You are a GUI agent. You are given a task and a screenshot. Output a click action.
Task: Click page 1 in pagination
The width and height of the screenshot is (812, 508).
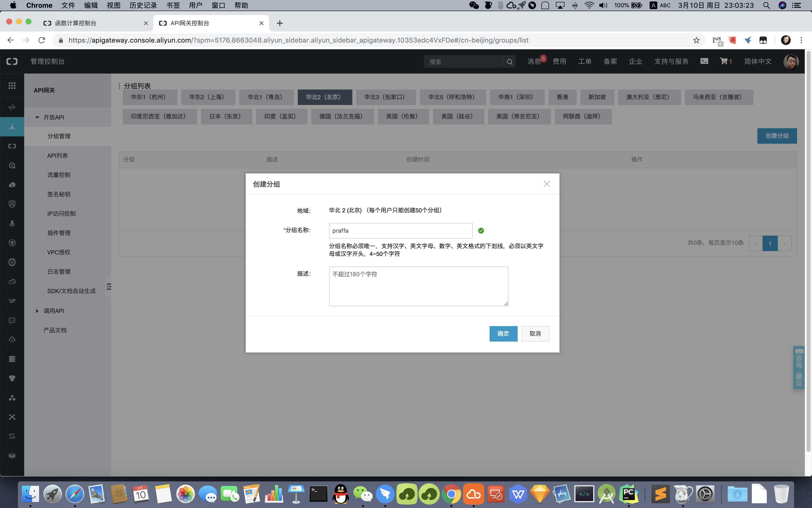point(770,243)
